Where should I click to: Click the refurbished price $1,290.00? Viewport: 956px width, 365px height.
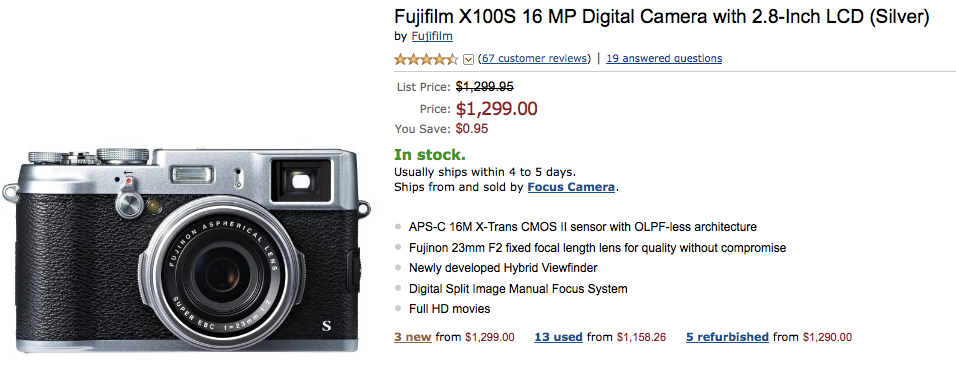[827, 337]
